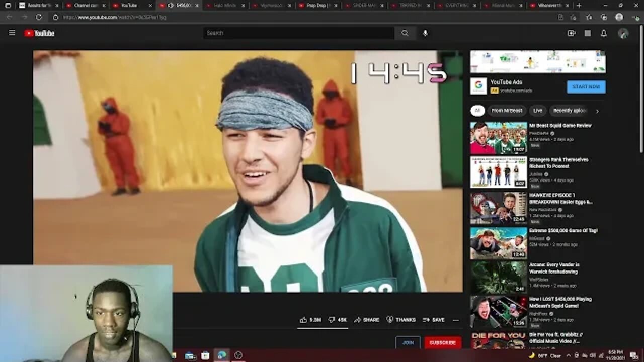
Task: Open the YouTube apps grid icon
Action: coord(588,33)
